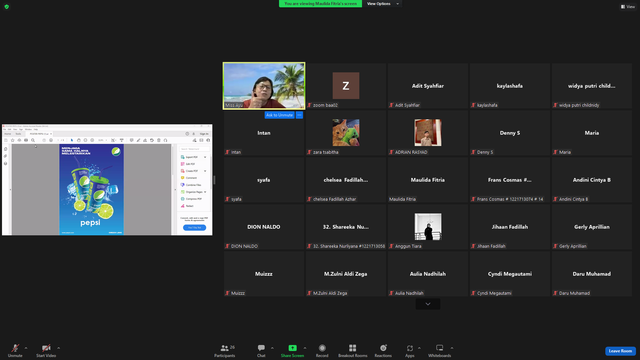Select DION NALDO's participant tile
This screenshot has height=360, width=640.
264,227
